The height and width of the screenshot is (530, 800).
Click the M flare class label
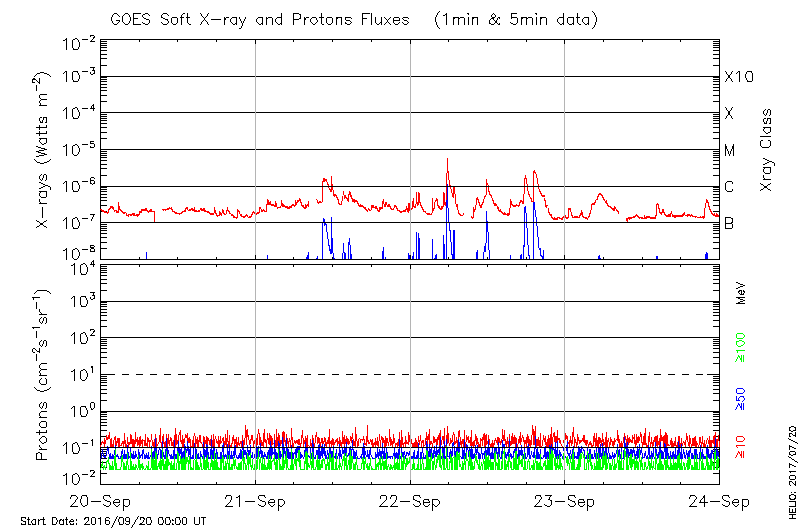point(730,151)
